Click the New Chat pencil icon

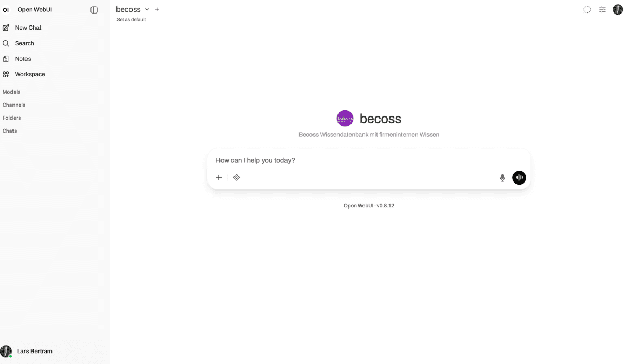(6, 28)
